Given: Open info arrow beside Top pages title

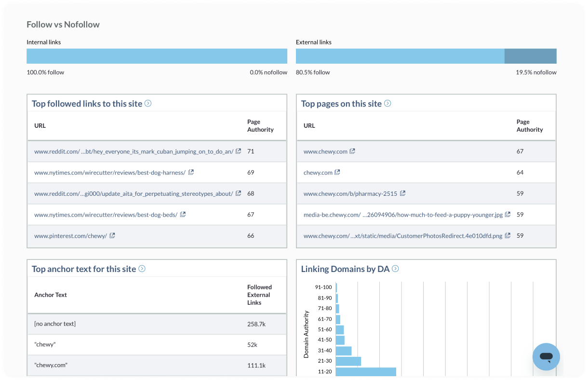Looking at the screenshot, I should [388, 103].
